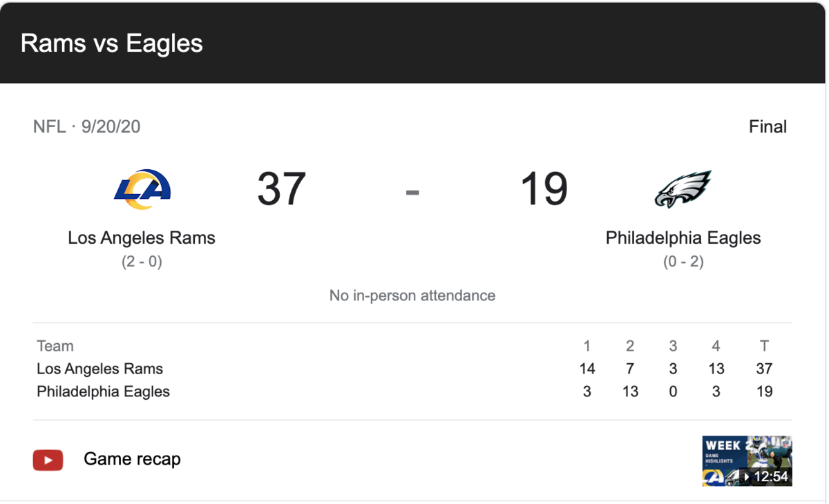
Task: Click the Los Angeles Rams logo
Action: pos(142,189)
